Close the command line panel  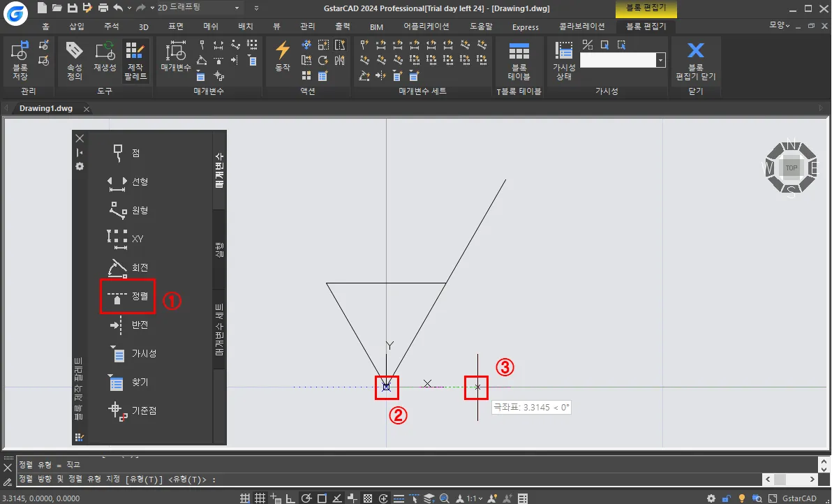[8, 468]
